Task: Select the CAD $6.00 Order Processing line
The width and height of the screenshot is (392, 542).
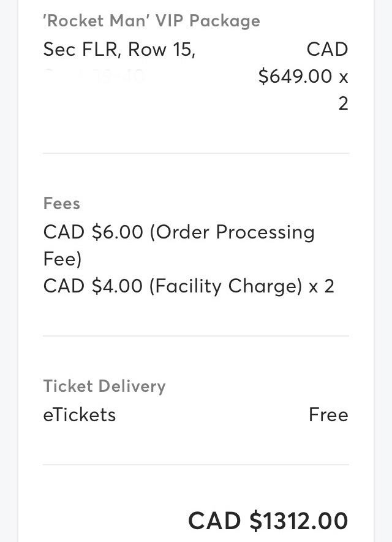Action: pos(178,232)
